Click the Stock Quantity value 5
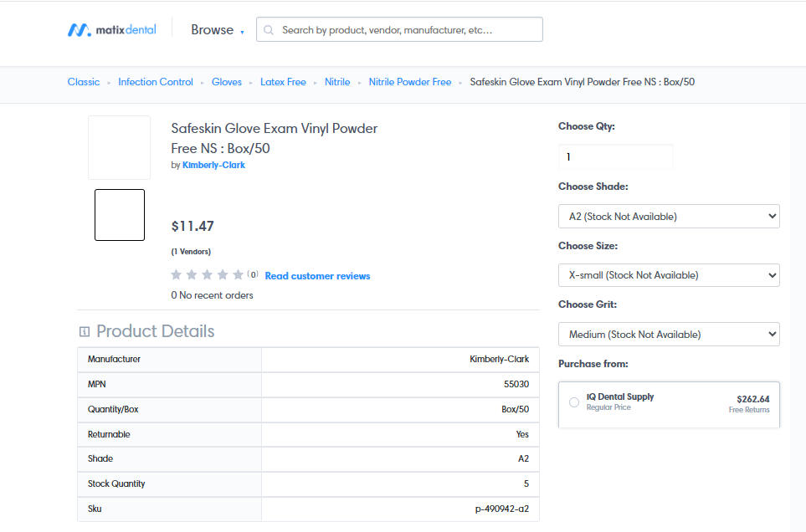Viewport: 806px width, 532px height. 526,483
